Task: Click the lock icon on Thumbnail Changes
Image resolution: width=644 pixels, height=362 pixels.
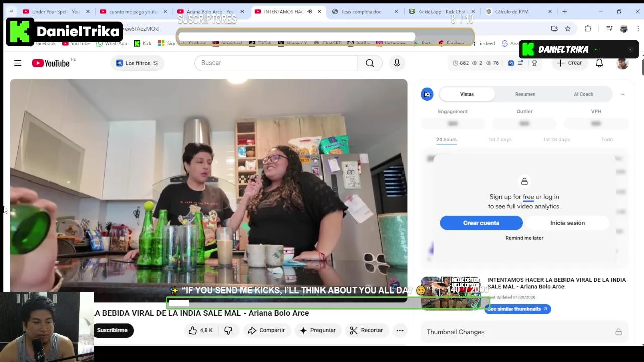Action: (x=618, y=332)
